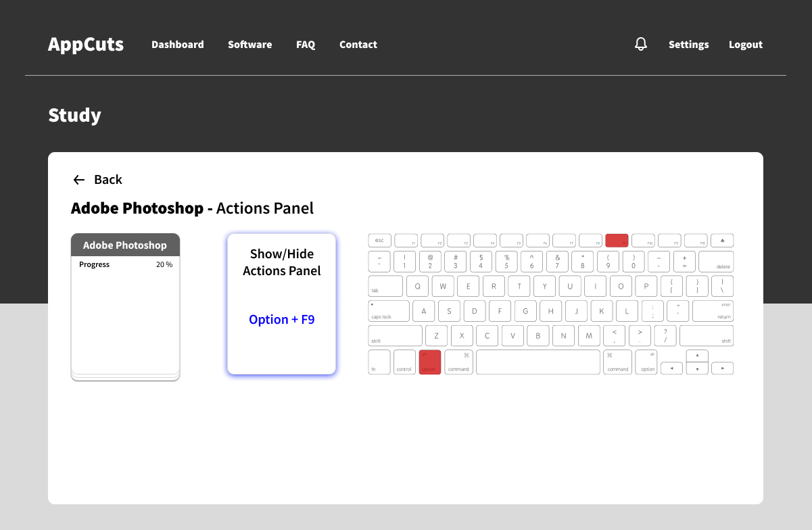Click the fn key on keyboard
The height and width of the screenshot is (530, 812).
(x=379, y=362)
